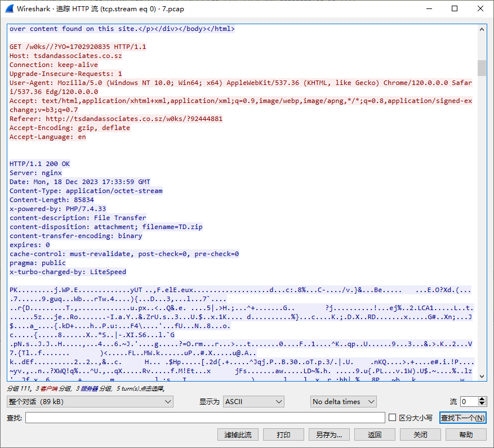This screenshot has width=494, height=448.
Task: Maximize the Follow HTTP Stream window
Action: click(455, 9)
